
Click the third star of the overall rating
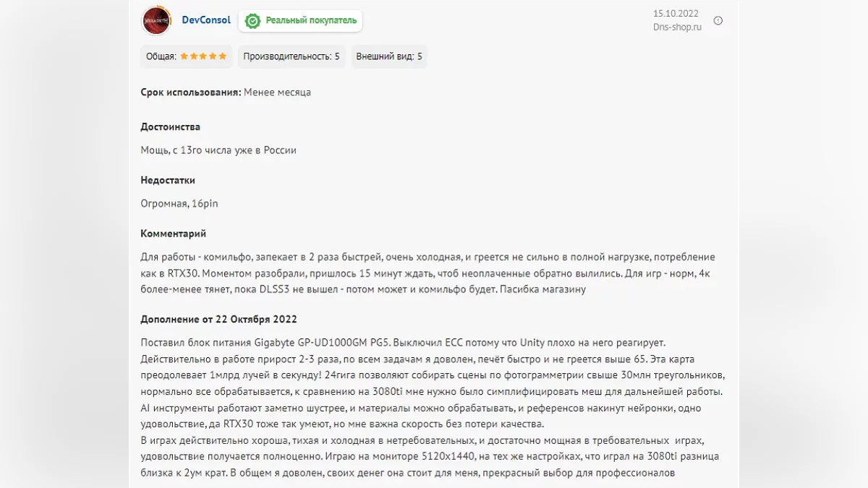203,56
